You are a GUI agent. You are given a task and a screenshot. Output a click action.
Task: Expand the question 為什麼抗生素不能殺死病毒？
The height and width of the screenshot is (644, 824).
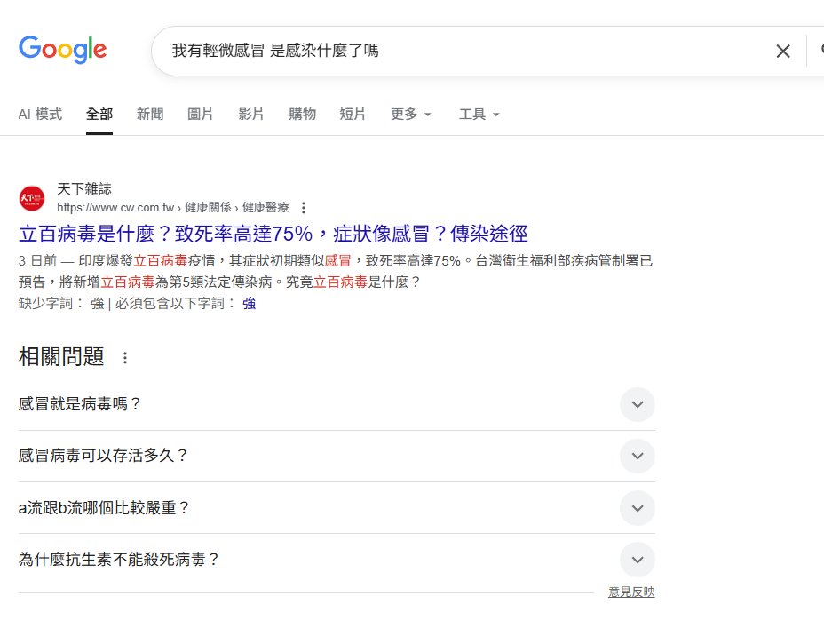pyautogui.click(x=337, y=560)
